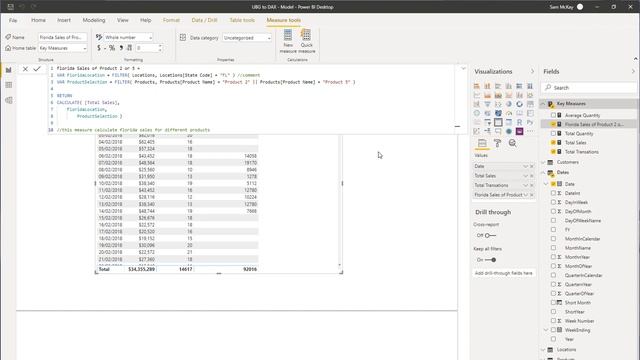Select the Funnel visual
Screen dimensions: 640x360
tap(487, 104)
